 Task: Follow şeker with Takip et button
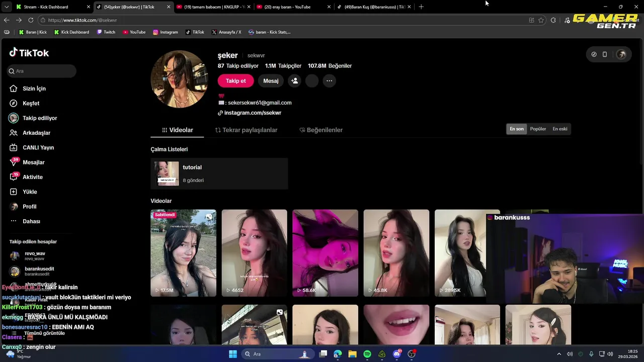235,80
